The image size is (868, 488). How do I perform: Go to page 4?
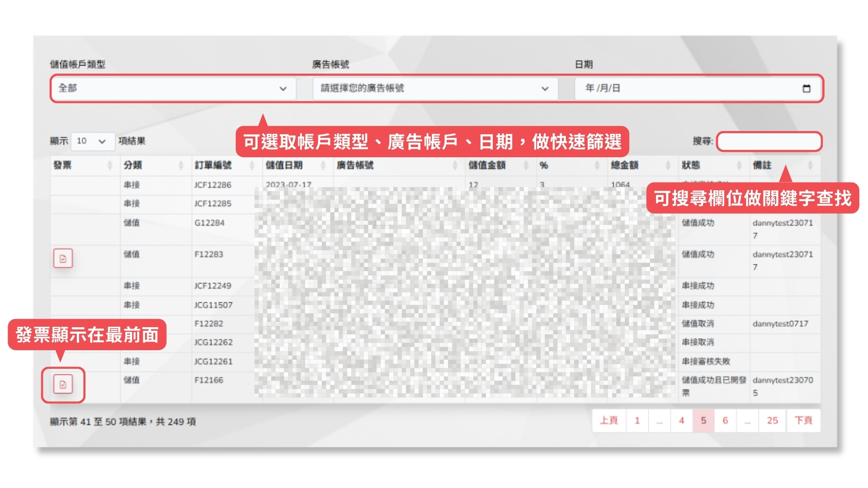click(x=681, y=421)
